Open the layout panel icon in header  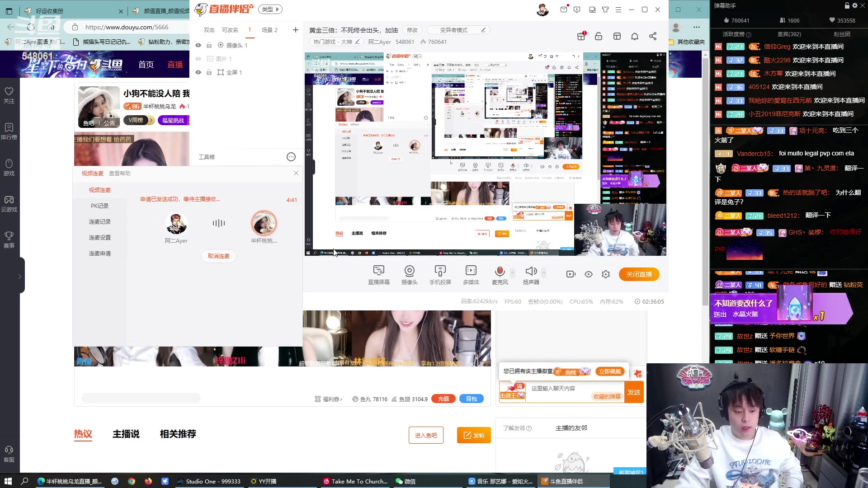click(x=617, y=36)
